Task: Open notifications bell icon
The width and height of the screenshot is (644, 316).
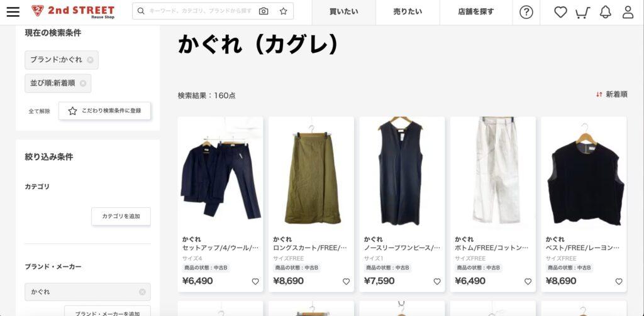Action: (606, 13)
